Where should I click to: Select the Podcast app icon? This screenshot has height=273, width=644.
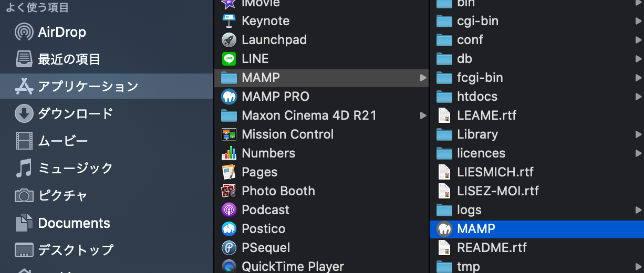(x=228, y=210)
